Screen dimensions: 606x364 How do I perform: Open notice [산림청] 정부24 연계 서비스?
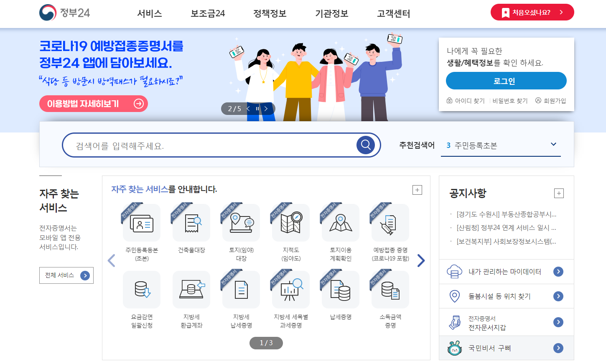(506, 228)
